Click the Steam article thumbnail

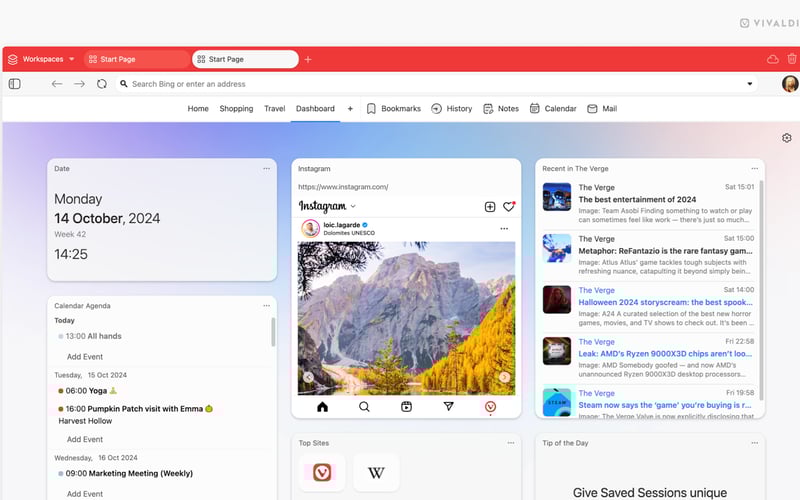[x=557, y=402]
